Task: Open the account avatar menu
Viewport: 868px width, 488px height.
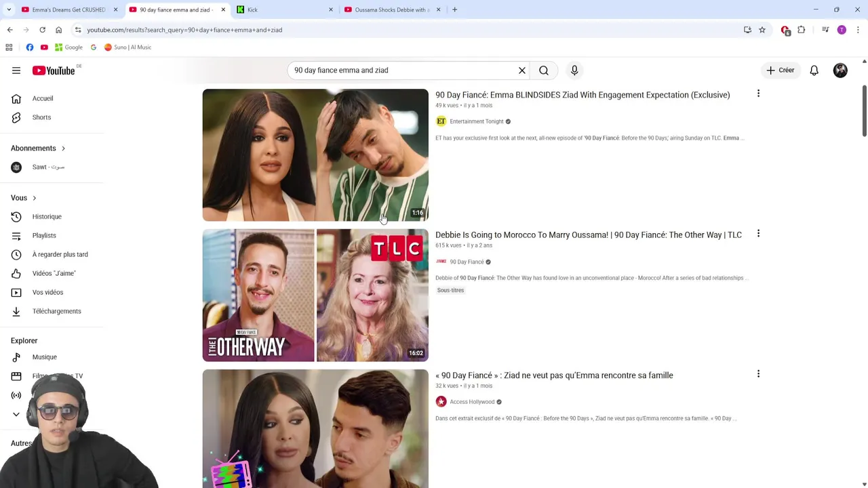Action: [x=840, y=70]
